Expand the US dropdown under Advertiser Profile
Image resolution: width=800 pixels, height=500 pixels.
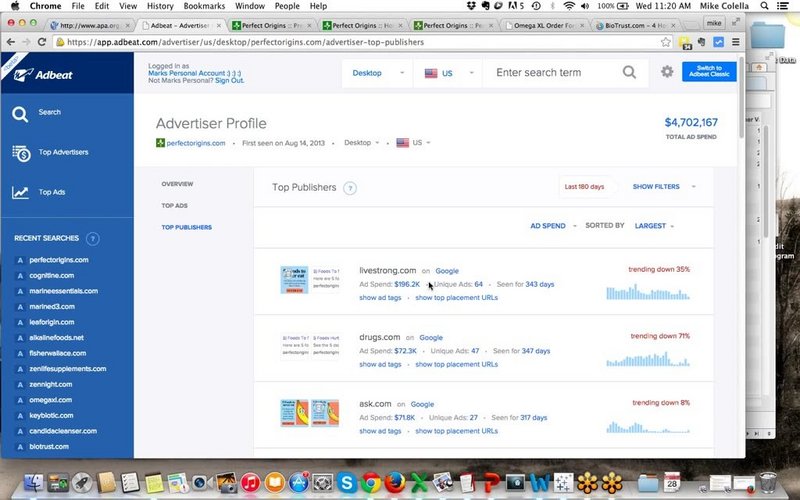click(x=414, y=143)
